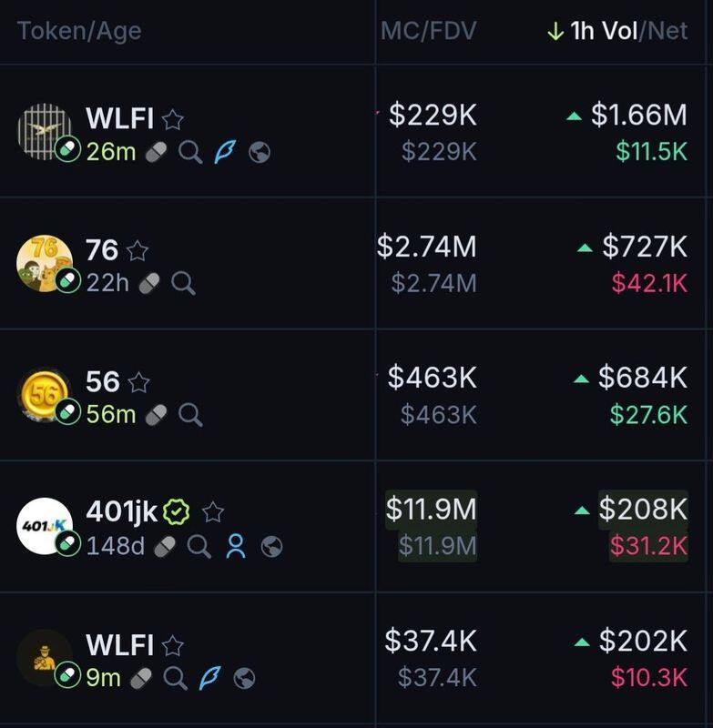Screen dimensions: 713x728
Task: Open the 401jk token name
Action: tap(122, 512)
